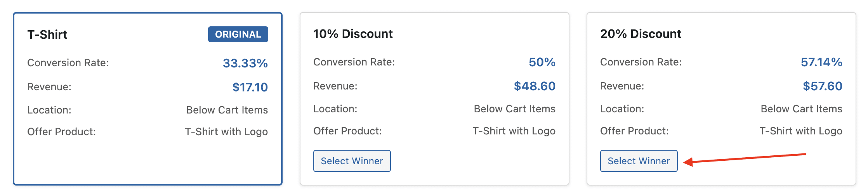Click T-Shirt with Logo in original T-Shirt card

coord(226,132)
